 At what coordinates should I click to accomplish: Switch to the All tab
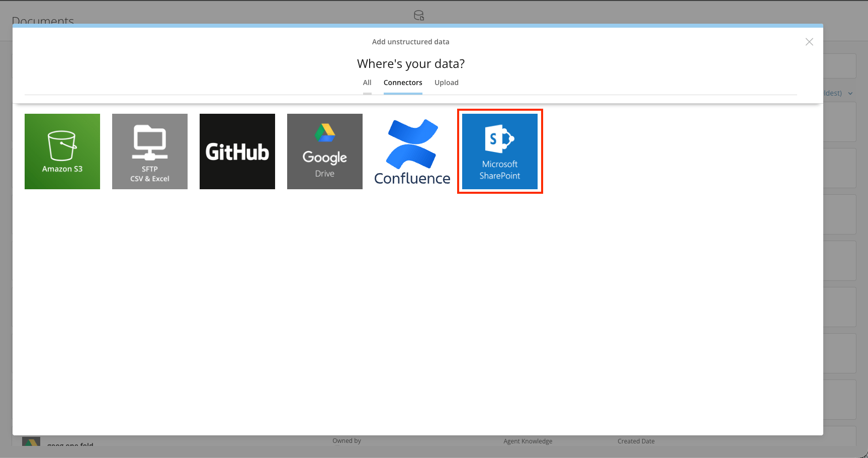click(367, 83)
